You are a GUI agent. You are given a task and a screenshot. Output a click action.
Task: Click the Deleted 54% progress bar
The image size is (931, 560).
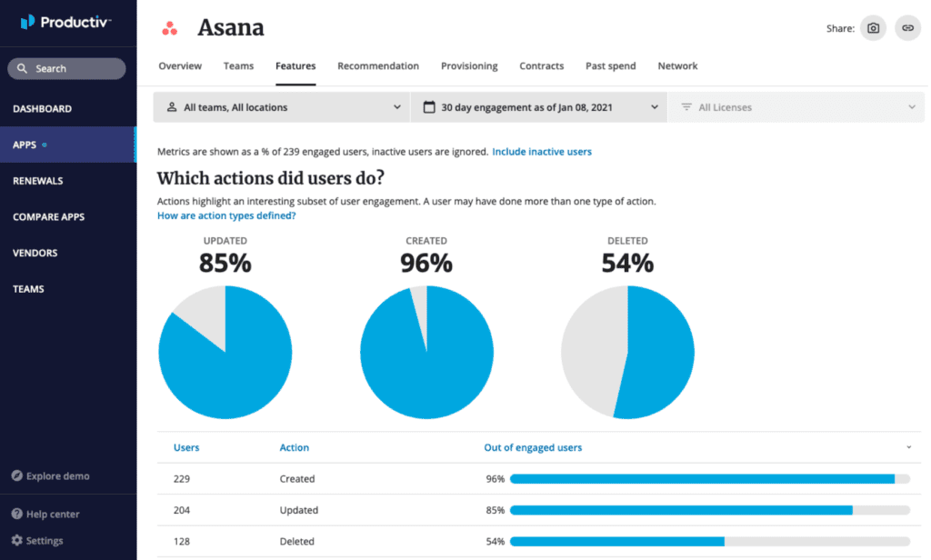click(x=709, y=541)
